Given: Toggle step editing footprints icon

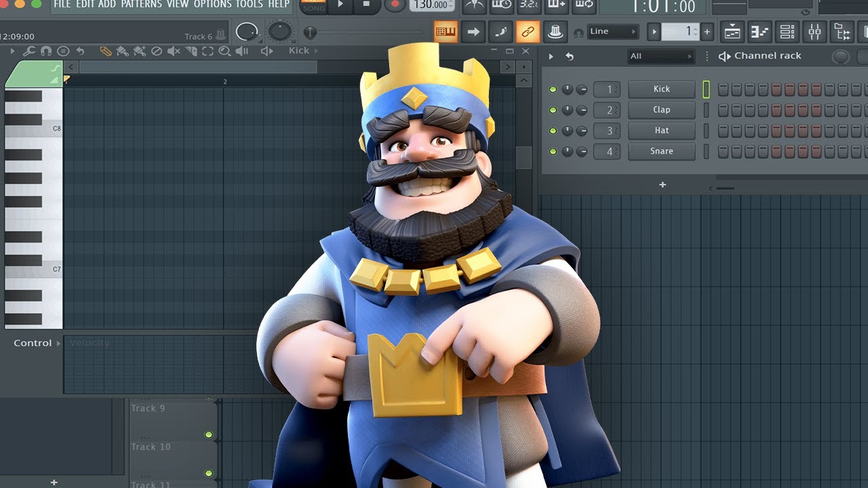Looking at the screenshot, I should 500,31.
